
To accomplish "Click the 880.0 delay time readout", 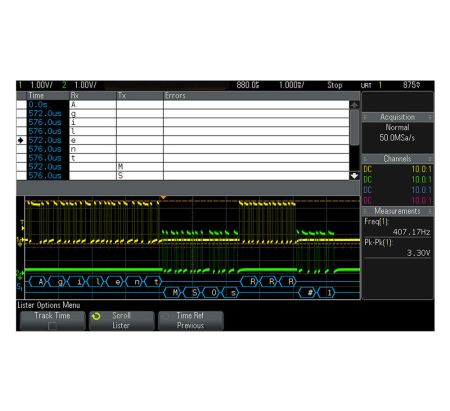I will coord(248,85).
